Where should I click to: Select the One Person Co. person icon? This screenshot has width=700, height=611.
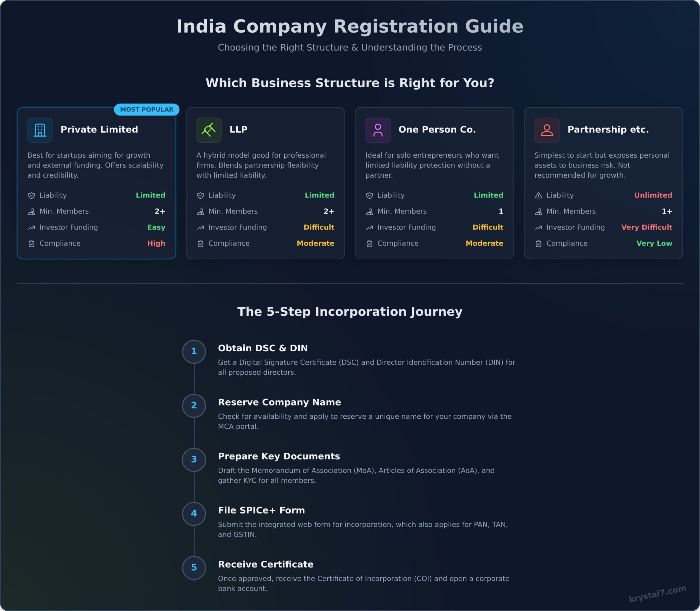click(378, 130)
